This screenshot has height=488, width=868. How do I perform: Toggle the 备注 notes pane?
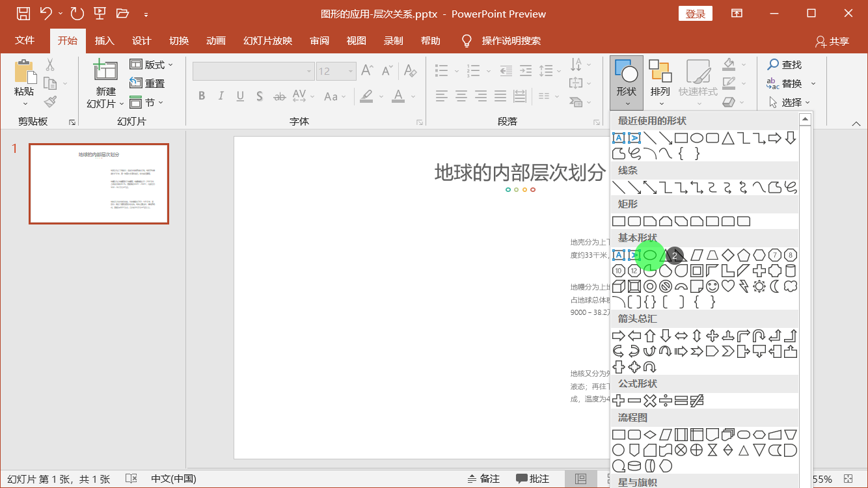tap(483, 479)
